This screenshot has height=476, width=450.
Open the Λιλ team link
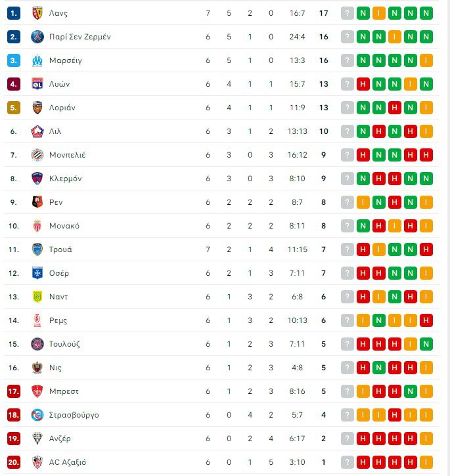pos(55,131)
